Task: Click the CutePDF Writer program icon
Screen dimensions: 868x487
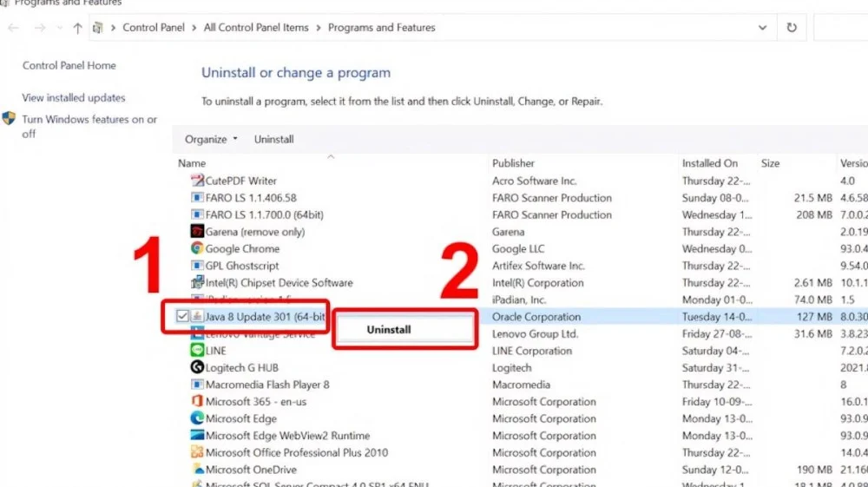Action: pos(197,181)
